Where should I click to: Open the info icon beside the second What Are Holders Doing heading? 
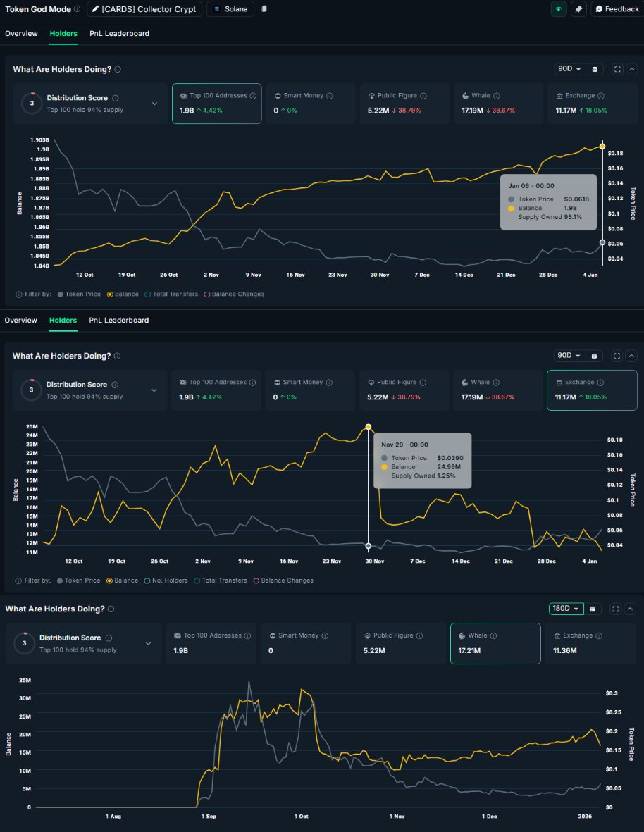[x=117, y=356]
